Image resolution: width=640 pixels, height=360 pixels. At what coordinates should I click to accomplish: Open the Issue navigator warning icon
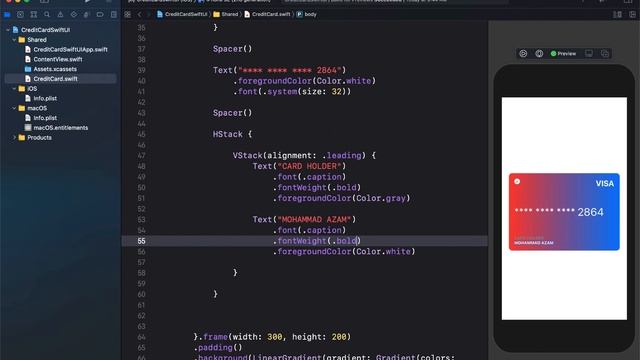pyautogui.click(x=60, y=15)
